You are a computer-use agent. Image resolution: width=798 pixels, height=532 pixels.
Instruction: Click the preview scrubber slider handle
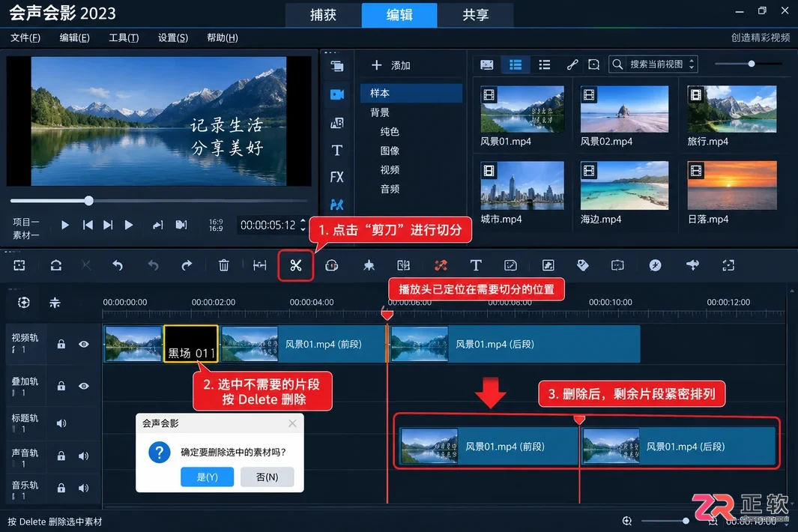(89, 201)
